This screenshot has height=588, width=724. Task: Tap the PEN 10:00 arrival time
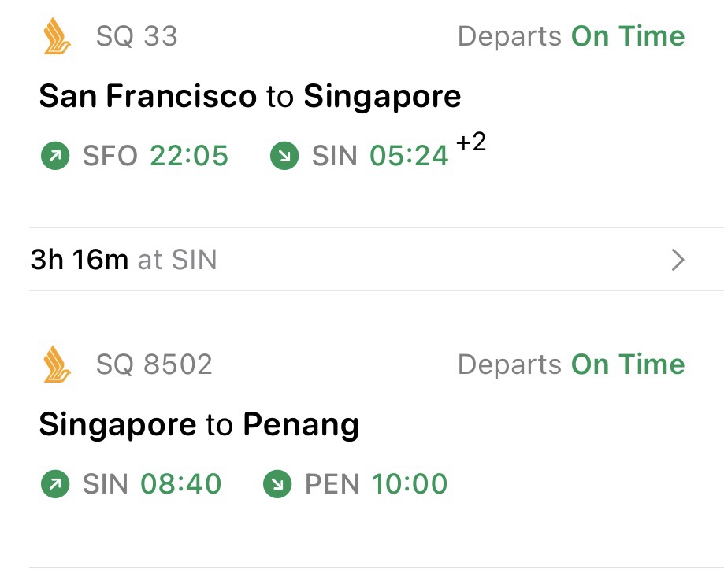point(409,485)
